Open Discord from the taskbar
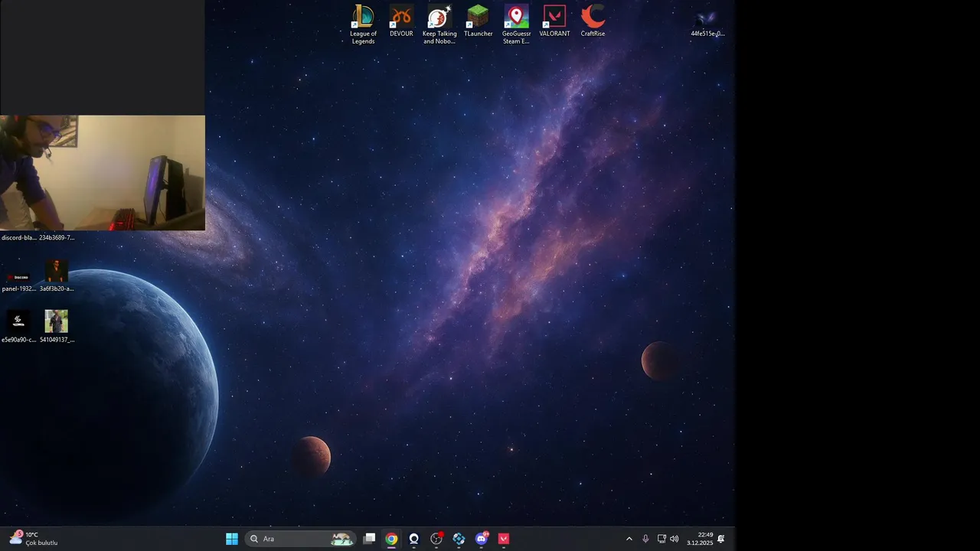The width and height of the screenshot is (980, 551). [482, 539]
